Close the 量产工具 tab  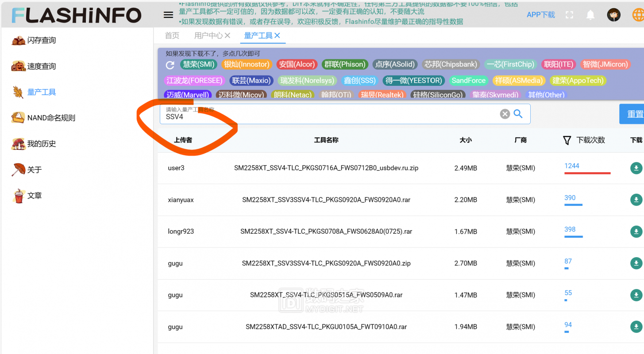278,35
